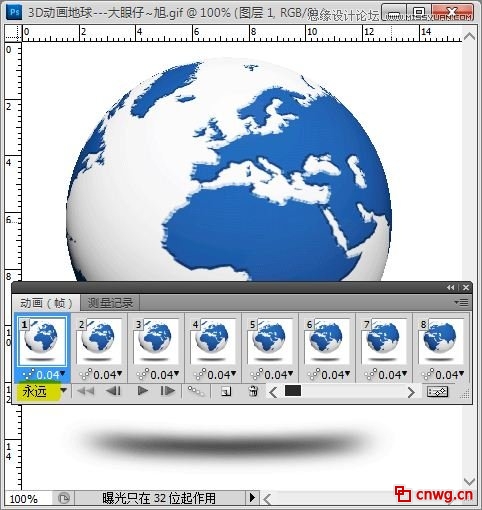Open frame 7 delay time dropdown
Image resolution: width=482 pixels, height=510 pixels.
404,374
